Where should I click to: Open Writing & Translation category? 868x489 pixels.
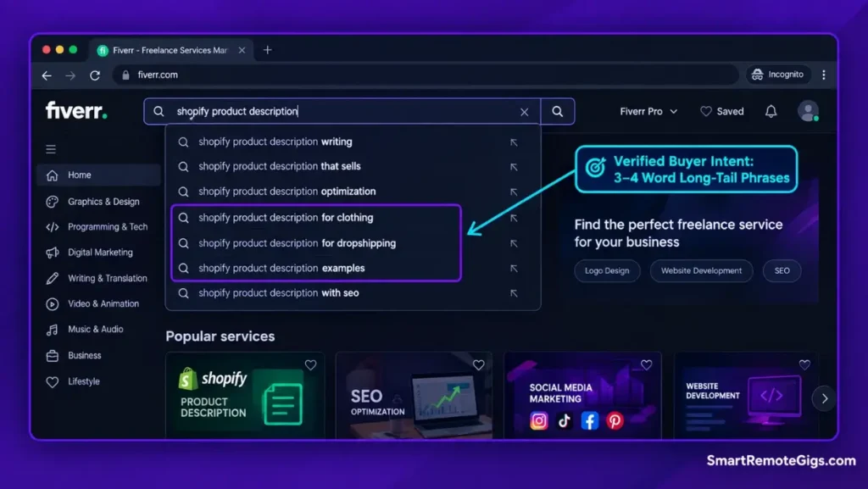point(97,278)
